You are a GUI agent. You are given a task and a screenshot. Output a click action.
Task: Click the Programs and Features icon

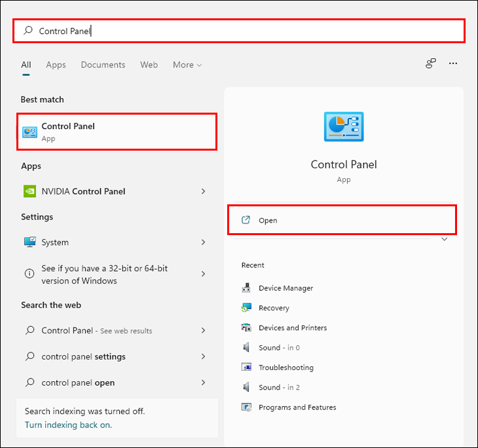click(246, 407)
